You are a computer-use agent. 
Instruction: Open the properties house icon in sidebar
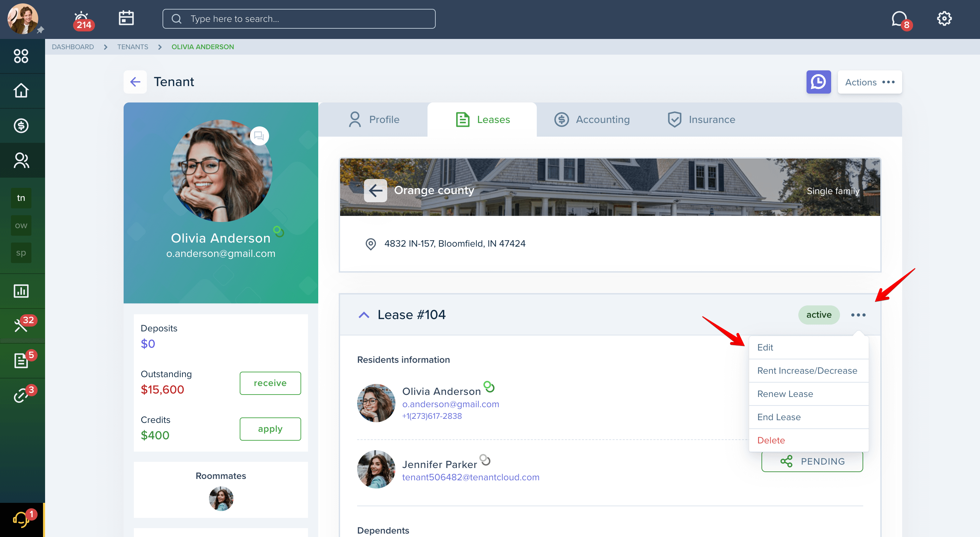pyautogui.click(x=21, y=91)
